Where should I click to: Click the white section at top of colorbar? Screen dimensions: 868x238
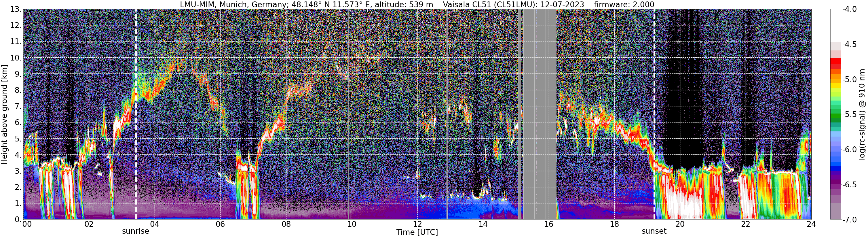tap(836, 25)
